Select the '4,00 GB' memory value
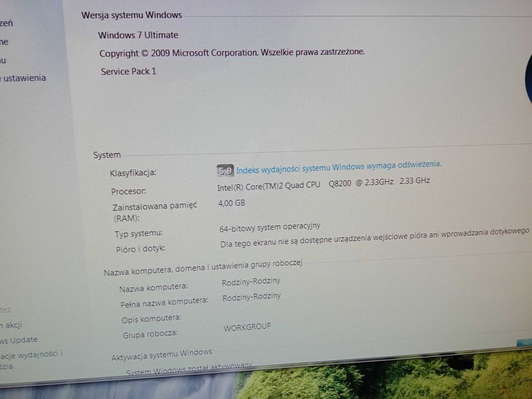The image size is (532, 399). click(232, 203)
